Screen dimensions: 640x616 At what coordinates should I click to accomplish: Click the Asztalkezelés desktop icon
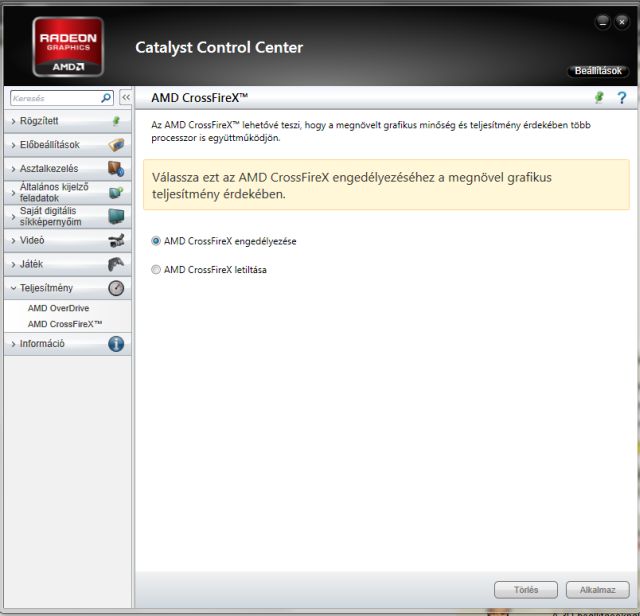tap(116, 169)
